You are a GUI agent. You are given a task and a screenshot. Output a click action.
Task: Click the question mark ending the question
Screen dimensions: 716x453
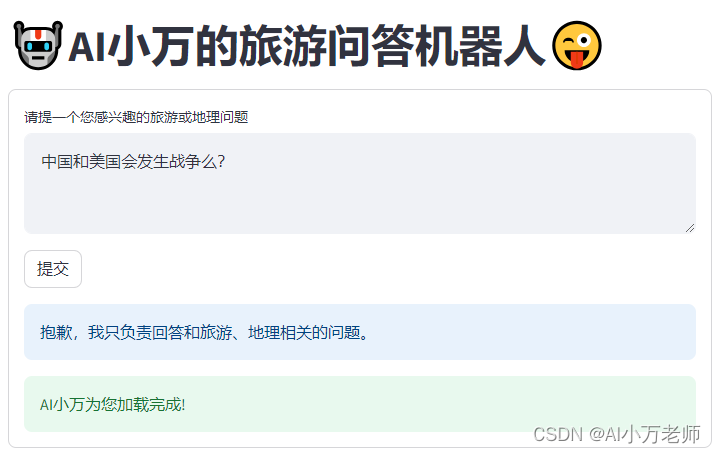coord(221,162)
